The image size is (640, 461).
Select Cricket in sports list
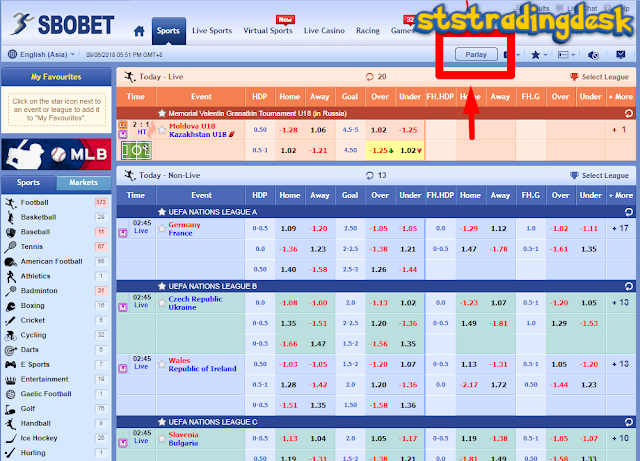pos(33,320)
